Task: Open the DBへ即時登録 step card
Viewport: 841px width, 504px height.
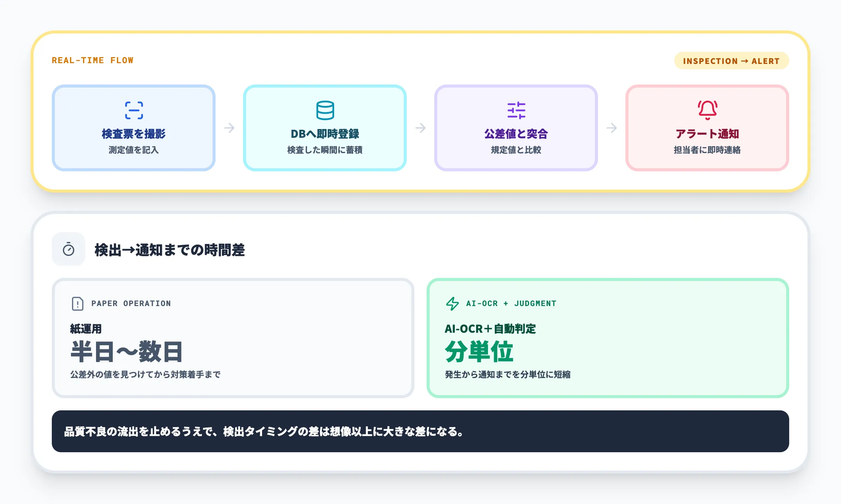Action: coord(325,128)
